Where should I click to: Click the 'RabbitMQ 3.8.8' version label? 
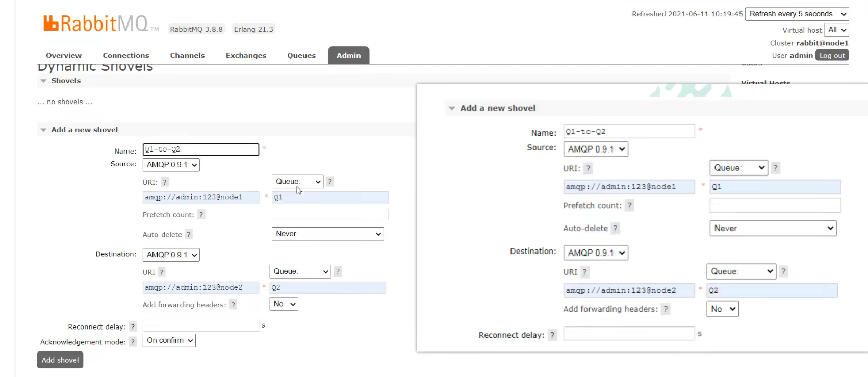click(196, 29)
